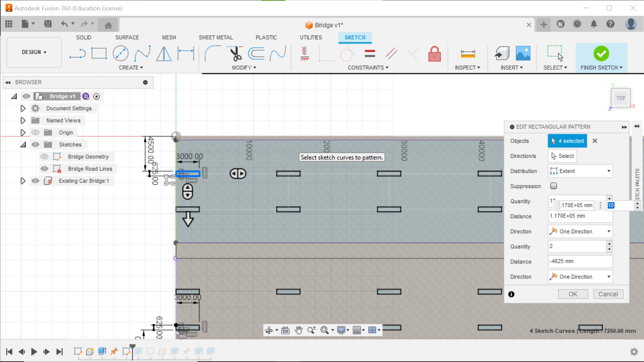This screenshot has width=644, height=362.
Task: Click the Finish Sketch checkmark
Action: pyautogui.click(x=601, y=54)
